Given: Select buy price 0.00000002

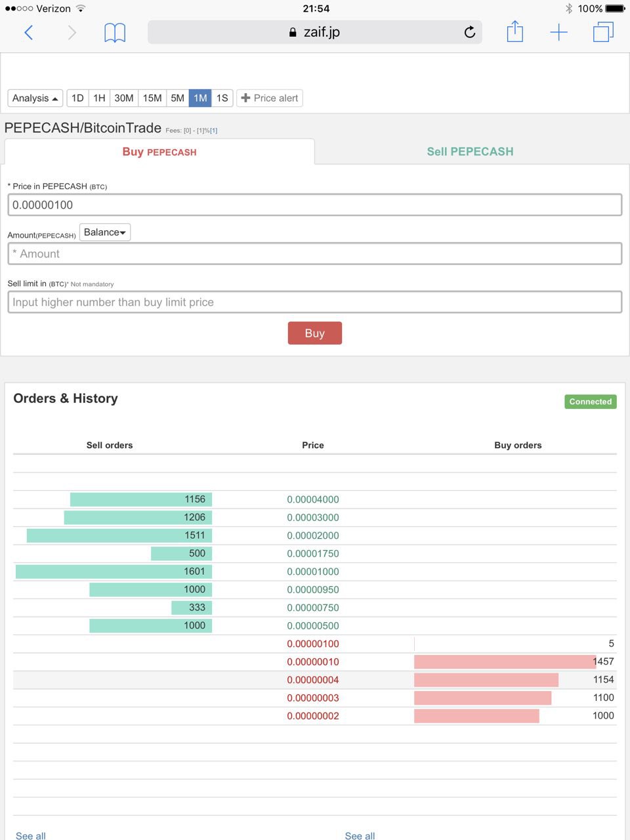Looking at the screenshot, I should tap(313, 716).
